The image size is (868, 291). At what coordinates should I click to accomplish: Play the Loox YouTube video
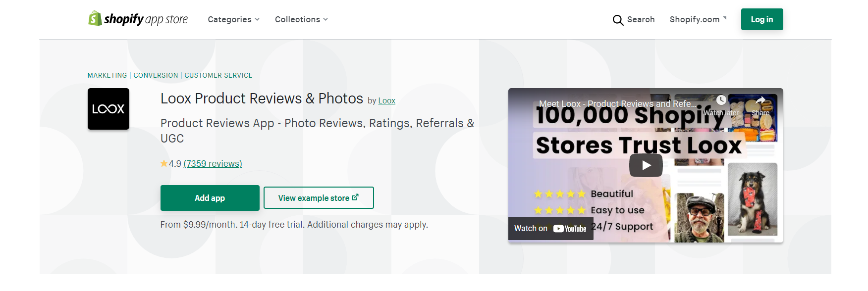[646, 165]
